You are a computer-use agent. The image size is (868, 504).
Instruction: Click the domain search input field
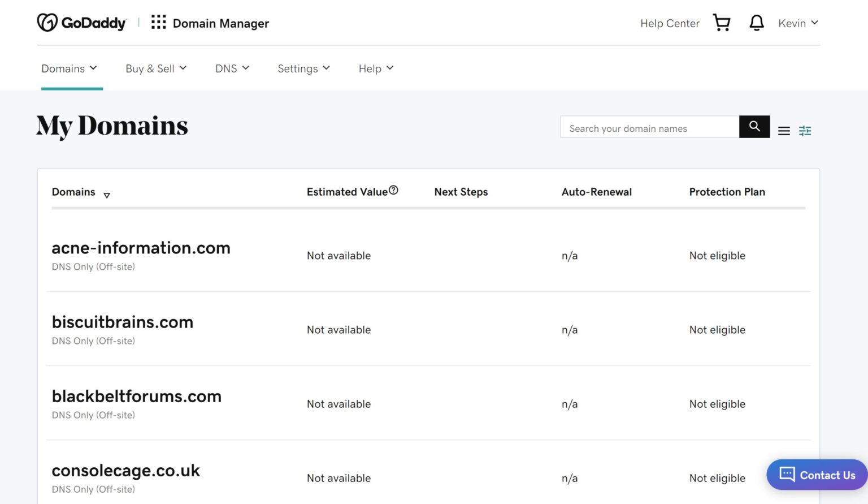[649, 127]
